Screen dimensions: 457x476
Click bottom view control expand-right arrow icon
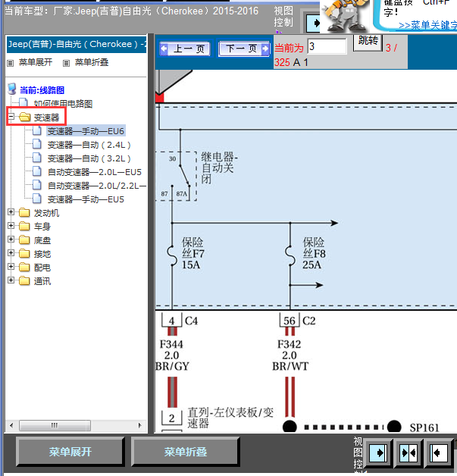(377, 453)
